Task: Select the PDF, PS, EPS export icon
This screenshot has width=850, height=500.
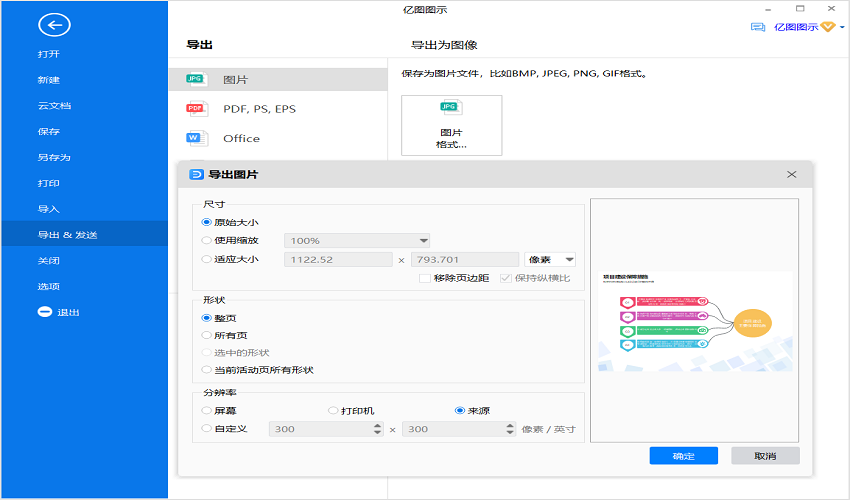Action: (x=196, y=109)
